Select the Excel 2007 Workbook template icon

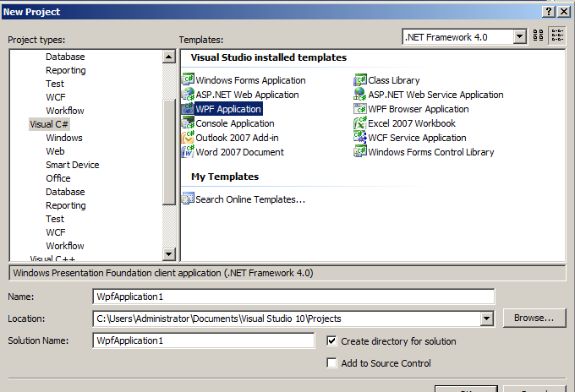pyautogui.click(x=360, y=122)
